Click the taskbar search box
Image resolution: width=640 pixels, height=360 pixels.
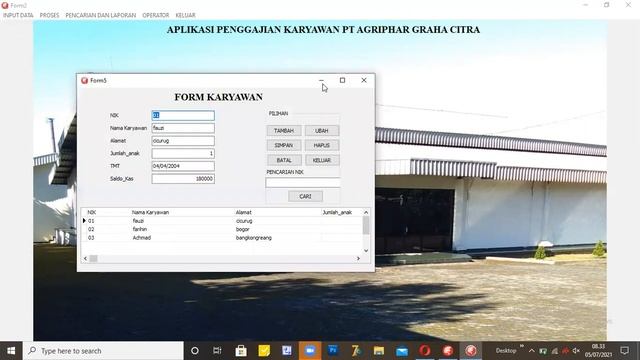point(103,351)
